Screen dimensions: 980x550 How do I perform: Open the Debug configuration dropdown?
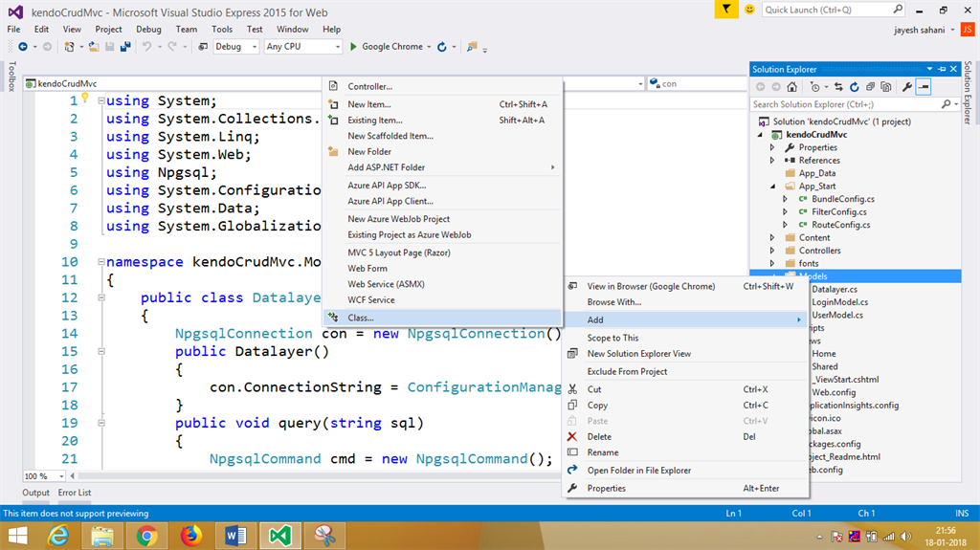235,46
